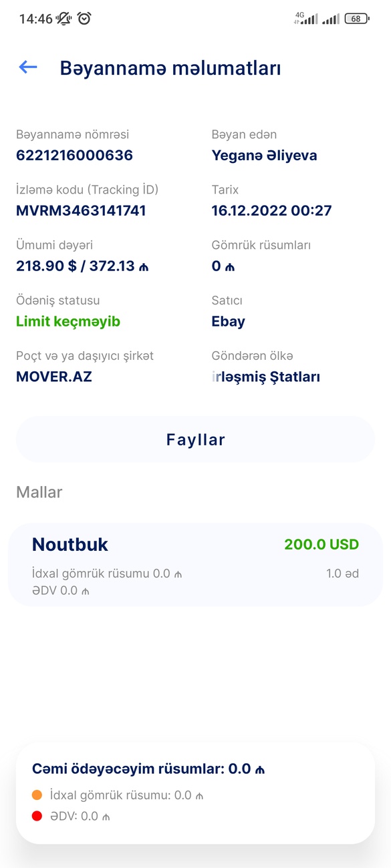Tap the orange İdxal gömrük rüsumu dot
Viewport: 391px width, 868px height.
coord(37,795)
